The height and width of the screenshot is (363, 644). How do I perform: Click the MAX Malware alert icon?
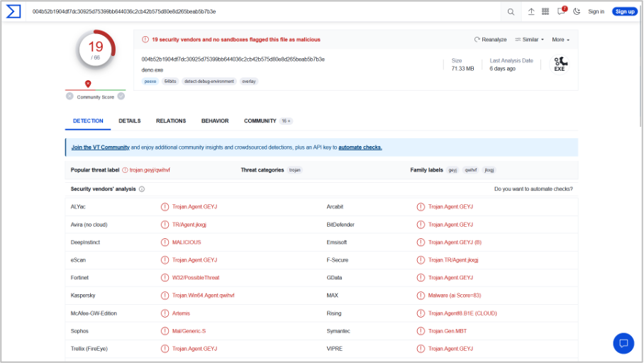pos(421,295)
